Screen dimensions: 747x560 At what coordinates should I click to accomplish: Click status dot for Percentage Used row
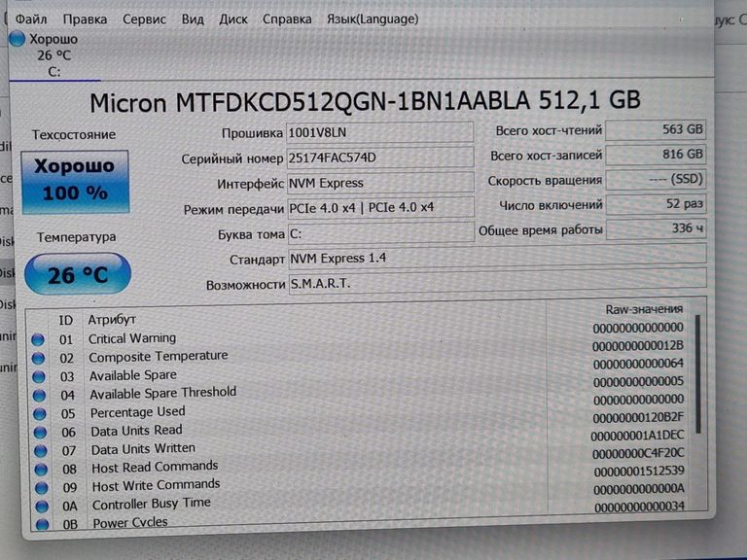pyautogui.click(x=40, y=414)
